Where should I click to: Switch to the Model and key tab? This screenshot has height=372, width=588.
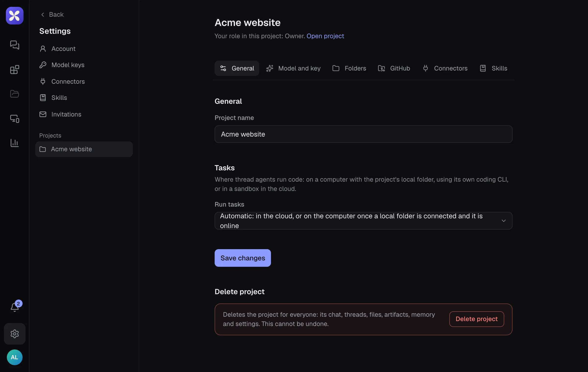click(x=293, y=68)
